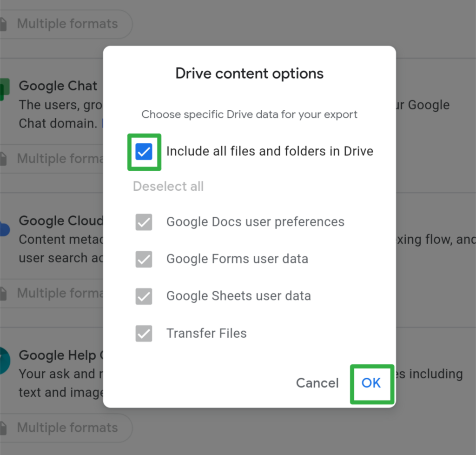Toggle the Transfer Files checkbox
This screenshot has width=476, height=455.
tap(144, 333)
